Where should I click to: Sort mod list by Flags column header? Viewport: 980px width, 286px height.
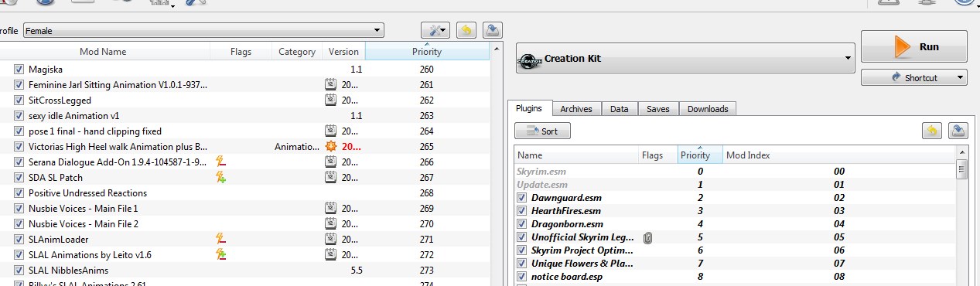click(241, 52)
